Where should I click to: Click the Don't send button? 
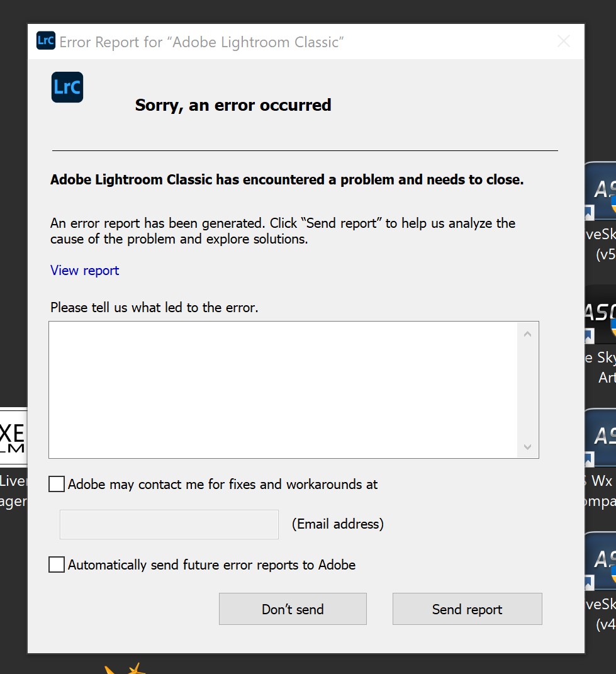coord(293,609)
